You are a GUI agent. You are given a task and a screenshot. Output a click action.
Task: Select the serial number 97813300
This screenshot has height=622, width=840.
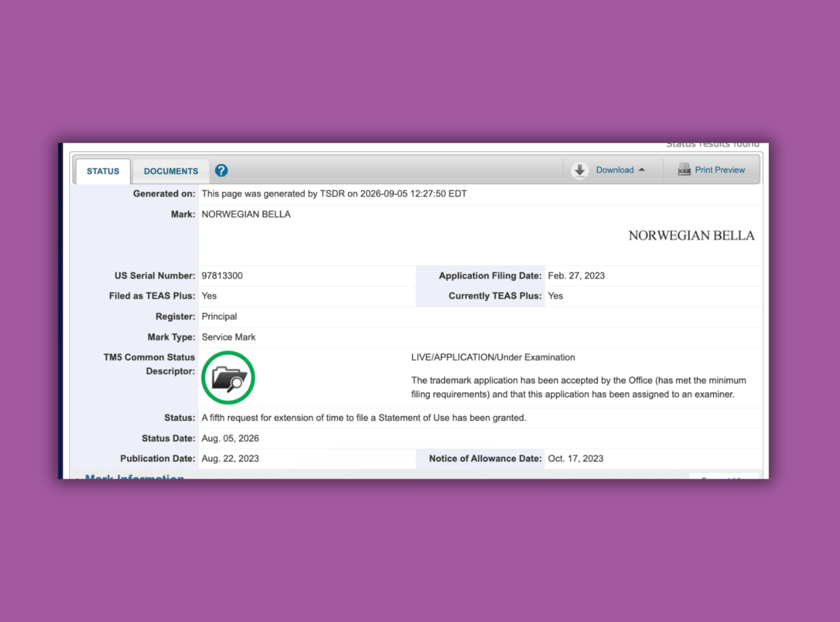[222, 276]
